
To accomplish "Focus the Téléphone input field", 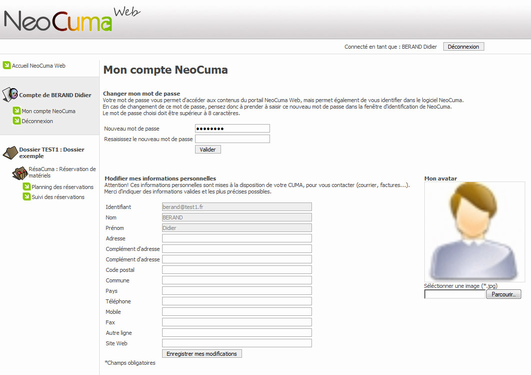I will pos(237,301).
